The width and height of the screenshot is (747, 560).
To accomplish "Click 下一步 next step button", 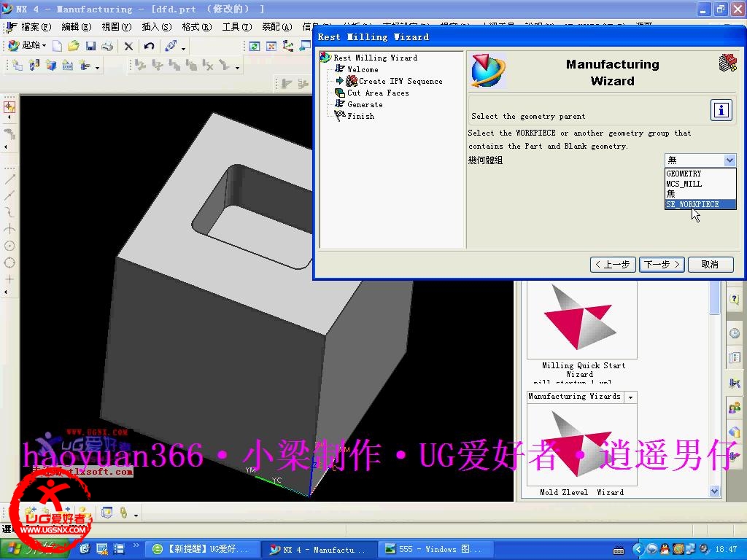I will pos(662,264).
